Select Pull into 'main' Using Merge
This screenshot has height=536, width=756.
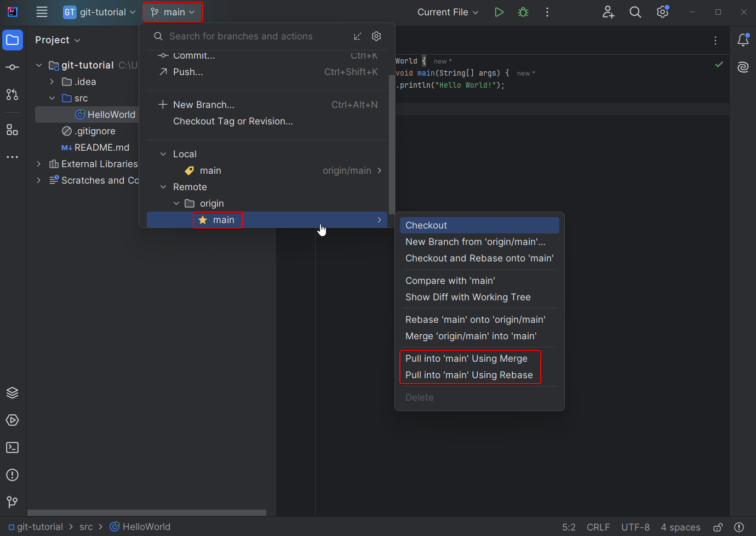pyautogui.click(x=466, y=358)
